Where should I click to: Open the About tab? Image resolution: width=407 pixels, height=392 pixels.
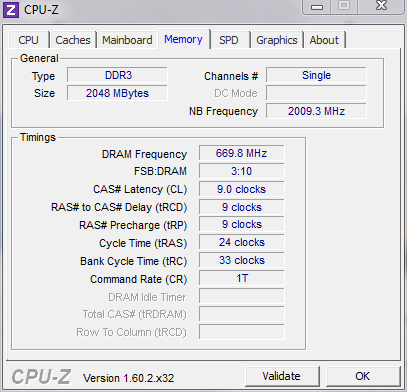click(x=324, y=40)
